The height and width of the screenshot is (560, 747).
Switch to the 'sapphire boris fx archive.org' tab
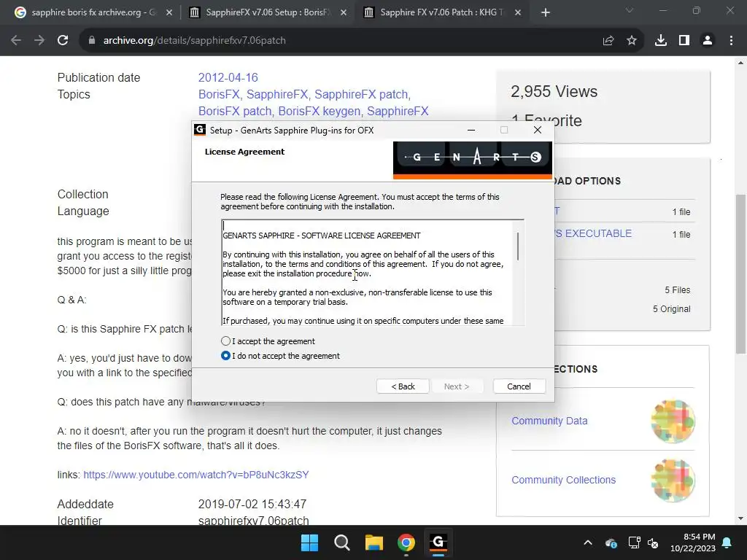93,12
